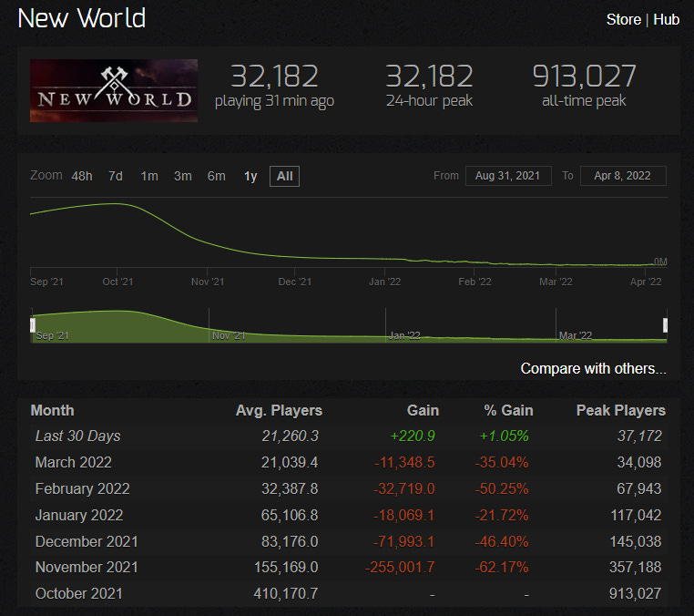Image resolution: width=694 pixels, height=616 pixels.
Task: Open the Store link
Action: coord(623,19)
